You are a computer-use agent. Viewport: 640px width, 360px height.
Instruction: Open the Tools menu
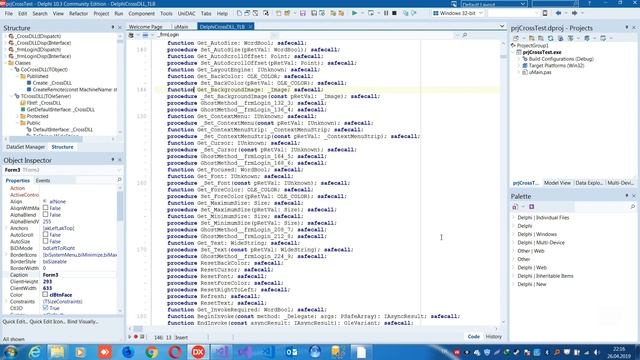coord(166,13)
